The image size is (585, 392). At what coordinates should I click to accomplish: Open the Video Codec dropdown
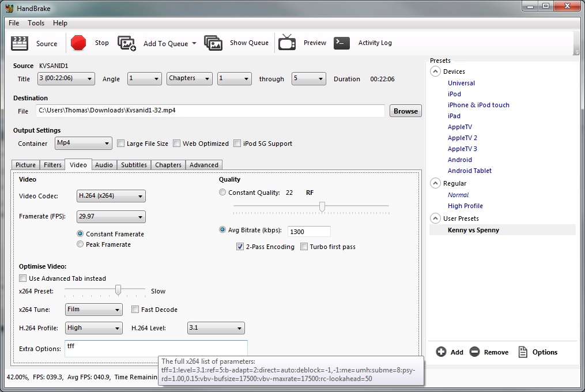pos(111,196)
